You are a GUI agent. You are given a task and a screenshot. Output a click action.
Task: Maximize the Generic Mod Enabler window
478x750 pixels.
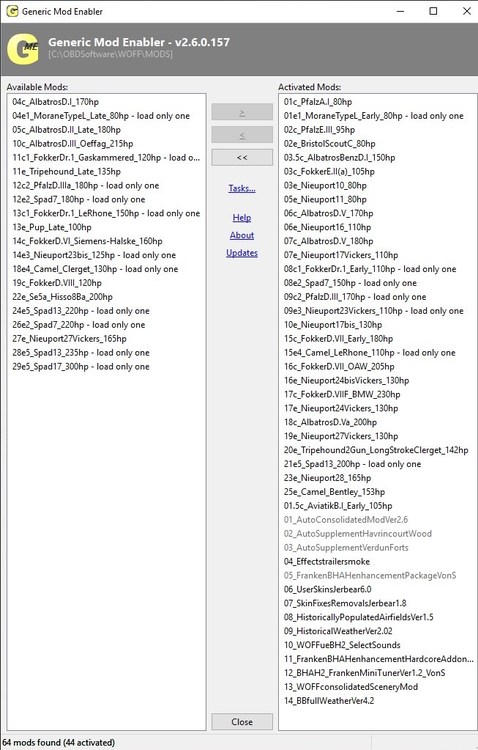[433, 11]
